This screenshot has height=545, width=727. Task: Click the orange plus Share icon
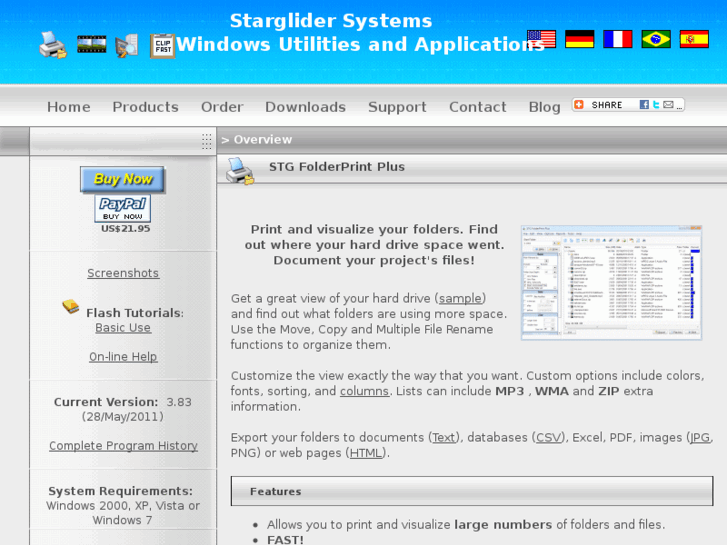(579, 105)
